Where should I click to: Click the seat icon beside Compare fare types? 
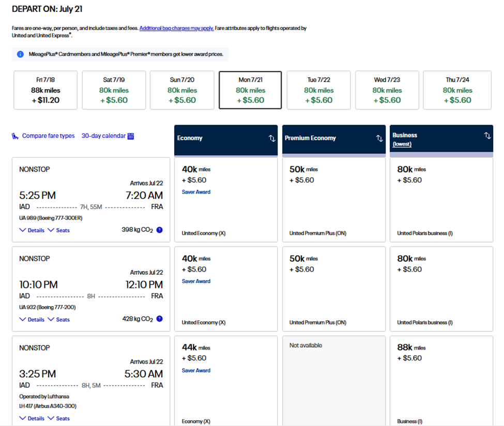pyautogui.click(x=15, y=136)
